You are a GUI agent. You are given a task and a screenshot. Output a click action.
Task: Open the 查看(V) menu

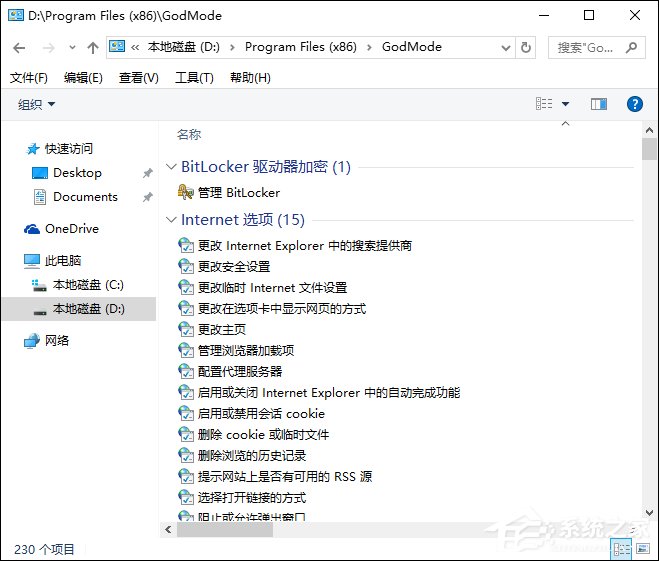(x=138, y=78)
